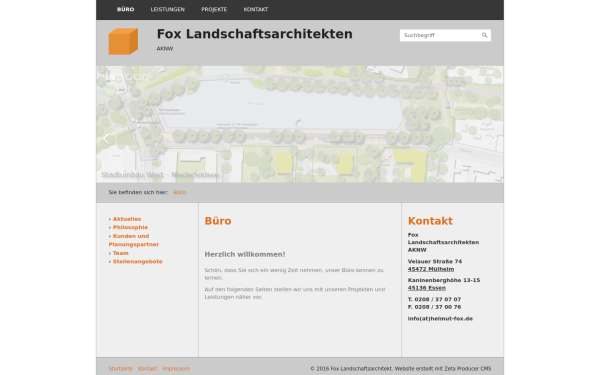The width and height of the screenshot is (600, 375).
Task: Click the Kaninenberghöhe 13-15 address line
Action: click(444, 280)
